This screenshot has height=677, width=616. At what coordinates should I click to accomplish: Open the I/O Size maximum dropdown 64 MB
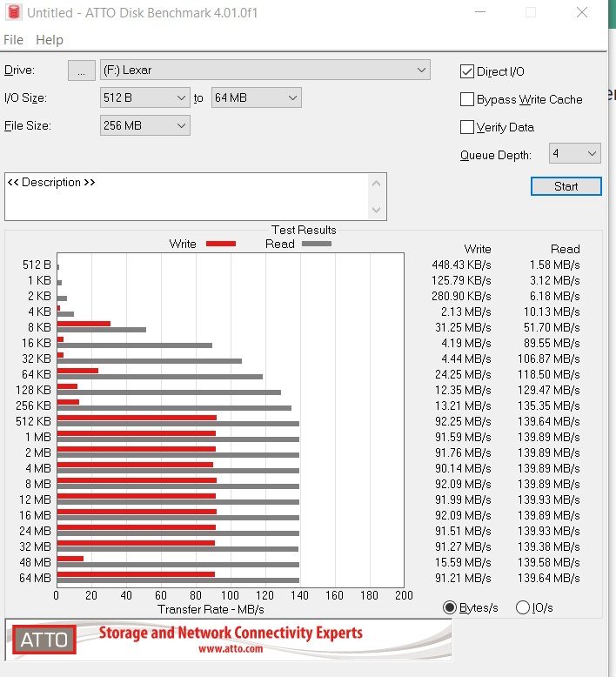pyautogui.click(x=257, y=98)
